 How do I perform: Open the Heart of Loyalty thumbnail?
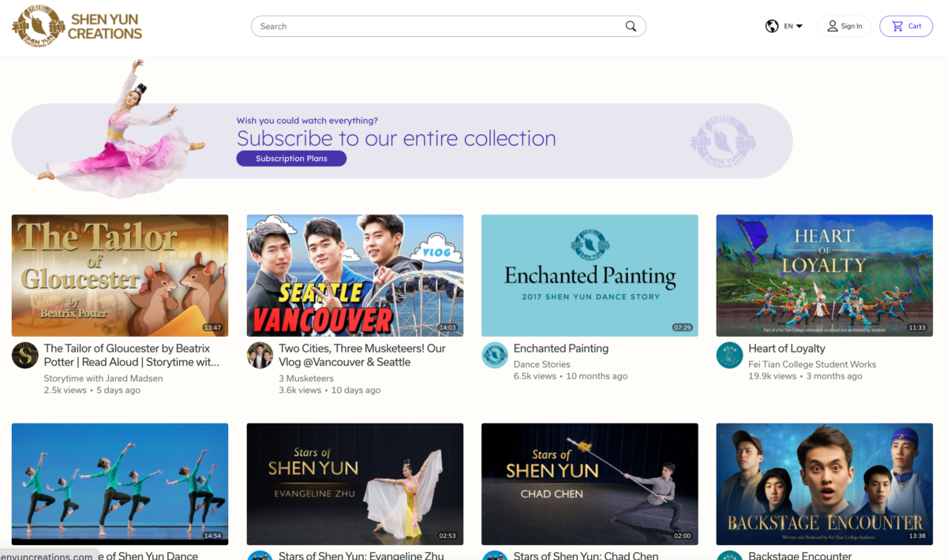point(824,275)
